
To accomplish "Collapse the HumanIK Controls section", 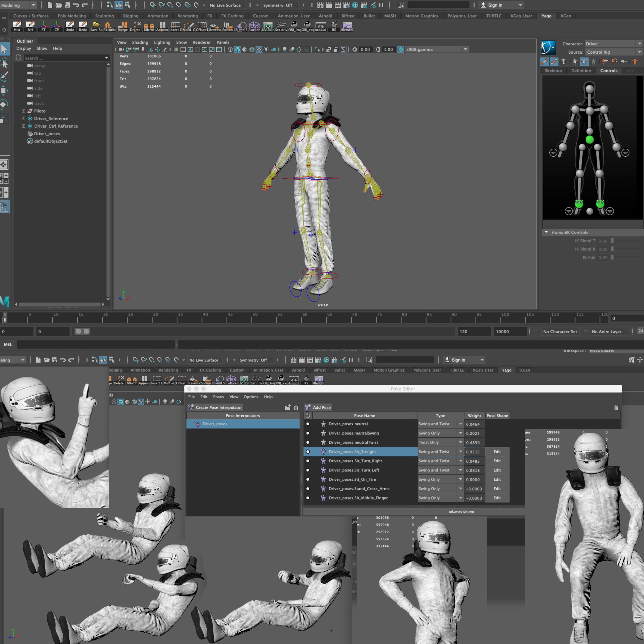I will click(546, 232).
